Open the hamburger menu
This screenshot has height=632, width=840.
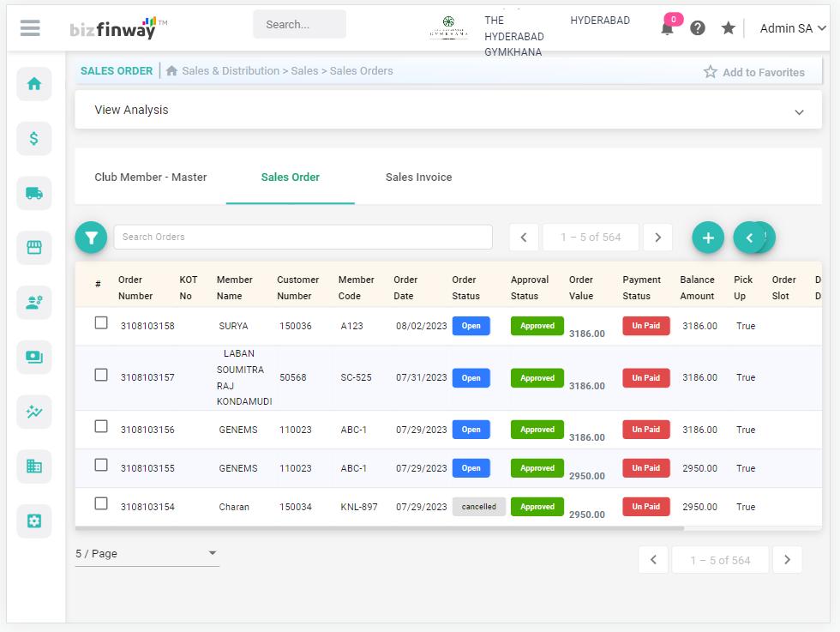point(30,28)
